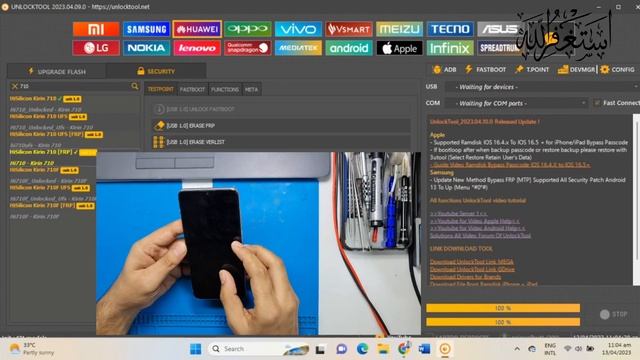This screenshot has width=640, height=360.
Task: Toggle the Fast Connect checkbox
Action: coord(597,103)
